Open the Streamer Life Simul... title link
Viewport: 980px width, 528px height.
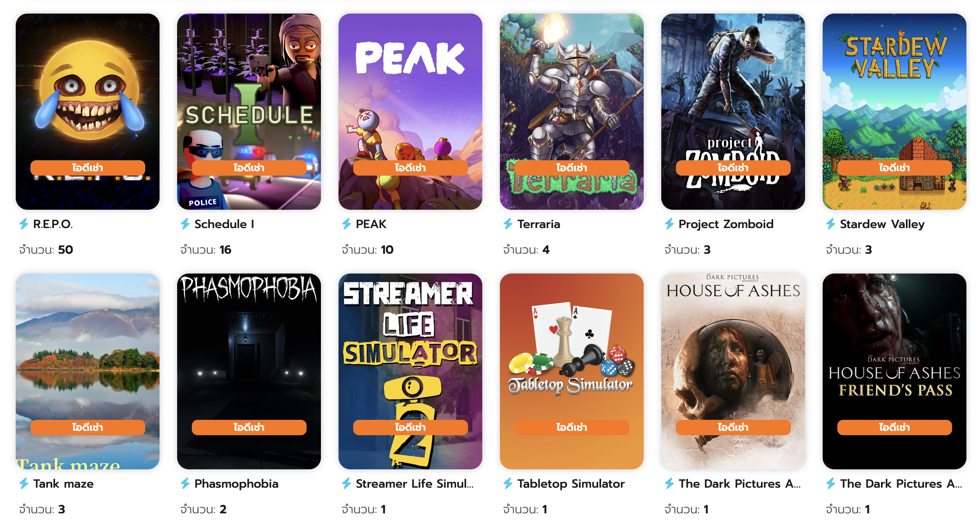tap(415, 484)
